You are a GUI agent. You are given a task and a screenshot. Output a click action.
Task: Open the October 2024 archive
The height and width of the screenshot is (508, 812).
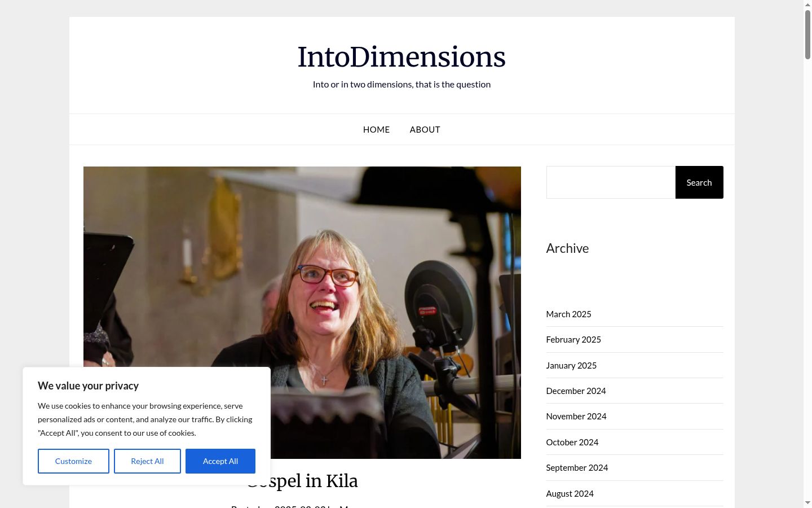coord(572,442)
